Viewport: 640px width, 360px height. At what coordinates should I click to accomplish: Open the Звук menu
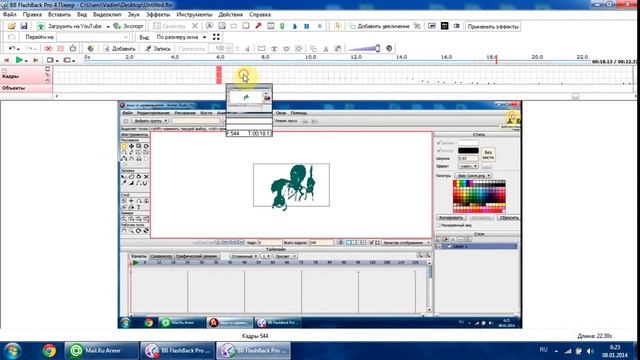click(133, 15)
